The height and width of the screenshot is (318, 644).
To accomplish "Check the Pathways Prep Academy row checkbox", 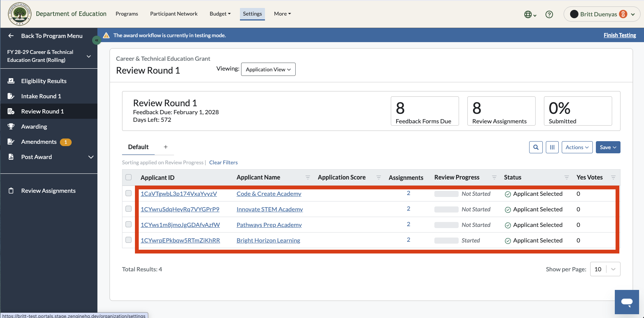I will click(x=128, y=224).
